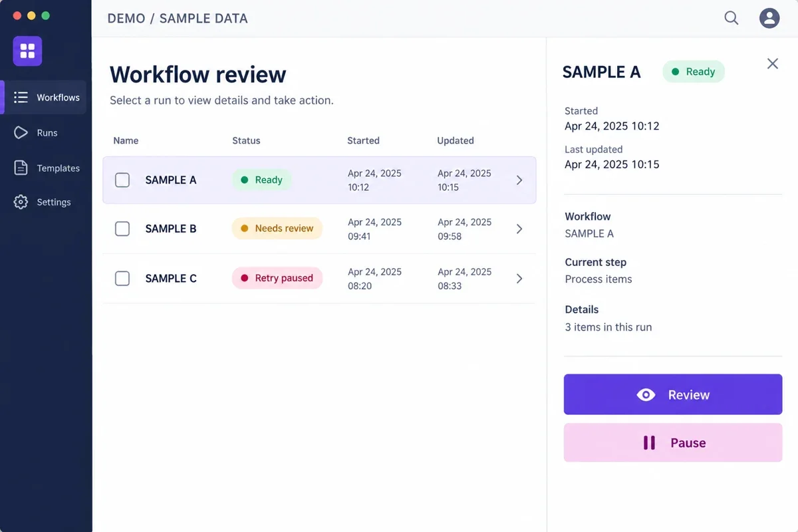Screen dimensions: 798x532
Task: Click the panel's Workflow value SAMPLE A
Action: coord(589,233)
